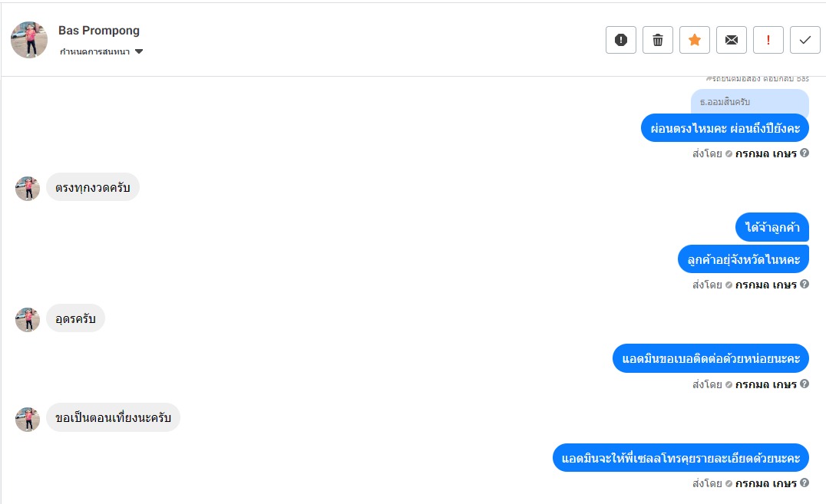Click help icon under the last sent message

[805, 483]
